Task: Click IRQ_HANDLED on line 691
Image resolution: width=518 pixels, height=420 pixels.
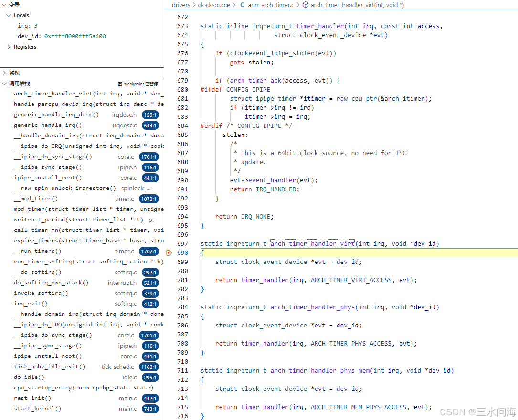Action: tap(276, 189)
